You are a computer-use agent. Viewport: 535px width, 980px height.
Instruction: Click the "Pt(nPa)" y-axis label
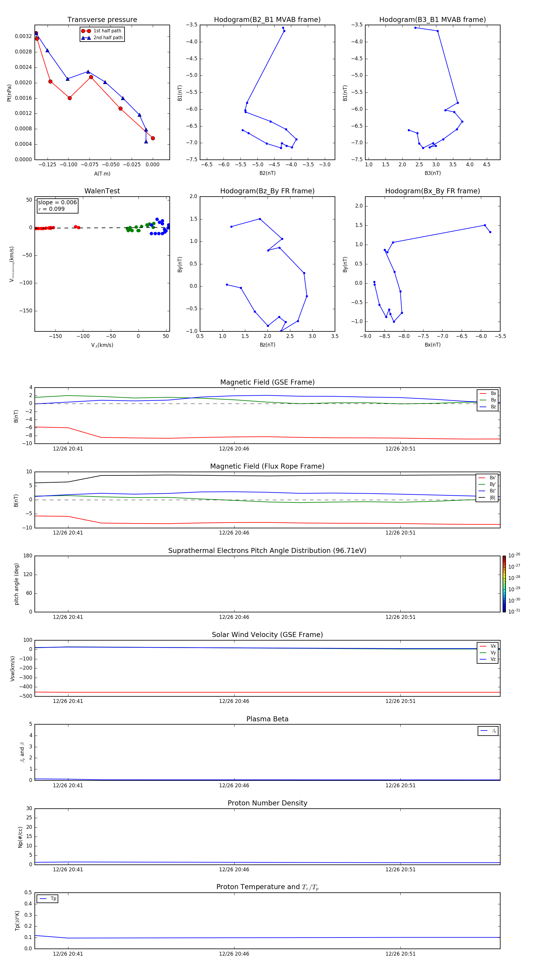(9, 93)
